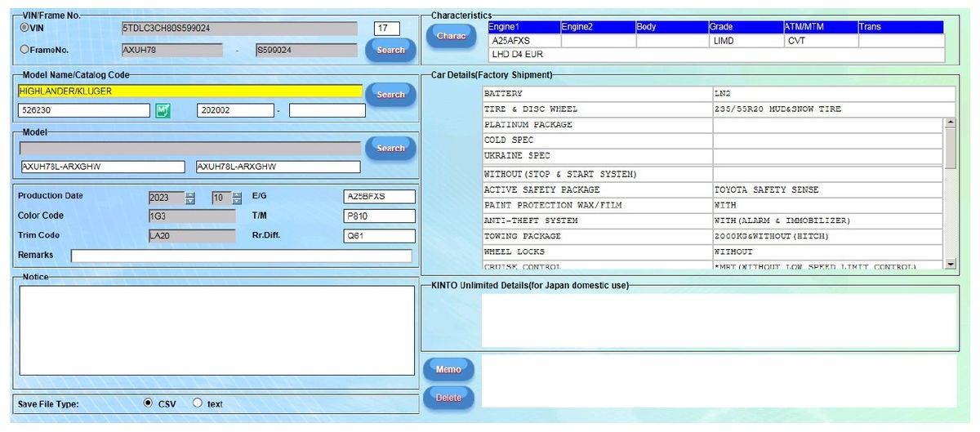
Task: Click the Engine2 column header
Action: [x=598, y=27]
